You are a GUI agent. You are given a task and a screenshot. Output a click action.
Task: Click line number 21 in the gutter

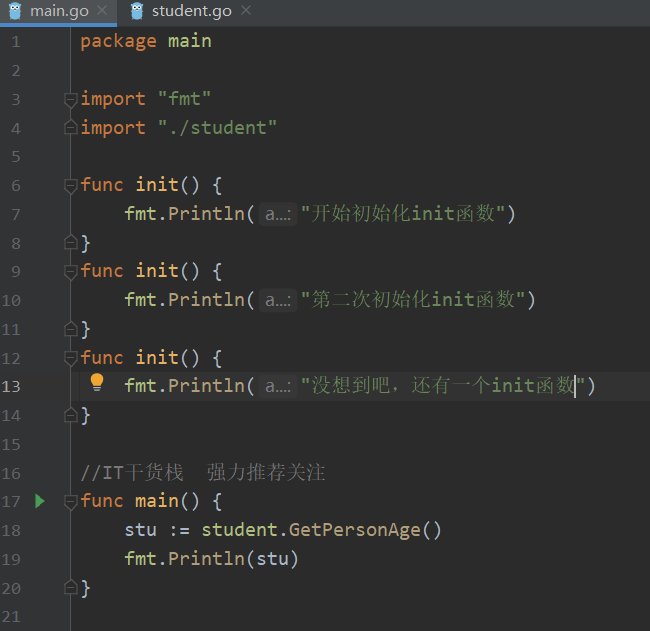11,617
